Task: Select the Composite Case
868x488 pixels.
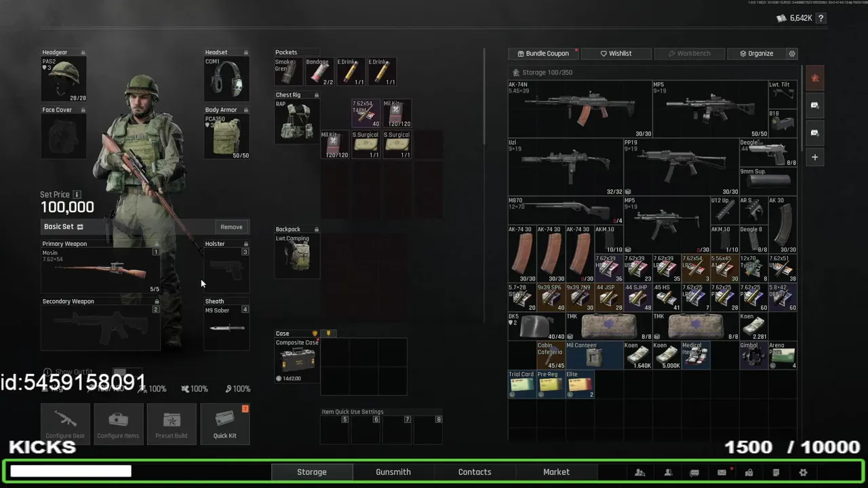Action: click(297, 361)
